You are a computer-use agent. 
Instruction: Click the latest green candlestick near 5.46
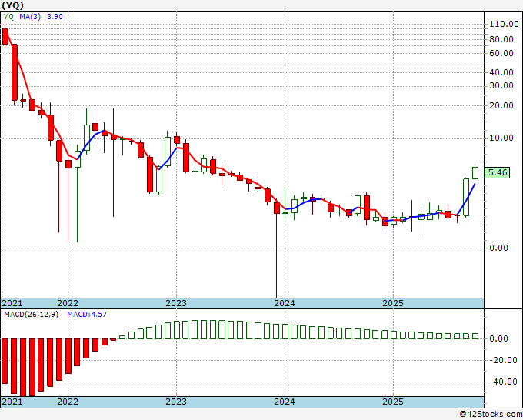[x=475, y=173]
